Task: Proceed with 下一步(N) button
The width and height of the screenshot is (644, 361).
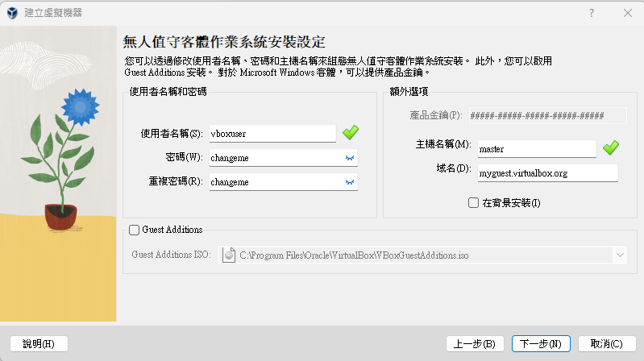Action: point(541,344)
